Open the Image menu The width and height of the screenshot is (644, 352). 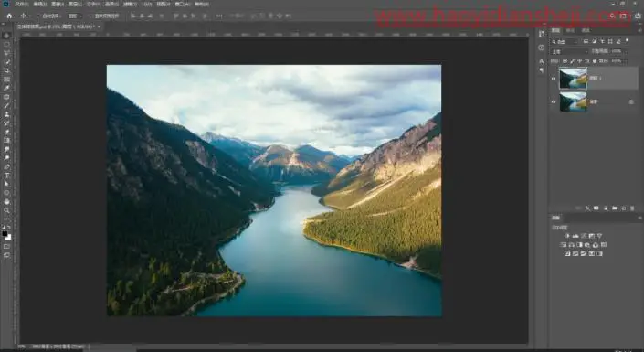tap(57, 4)
